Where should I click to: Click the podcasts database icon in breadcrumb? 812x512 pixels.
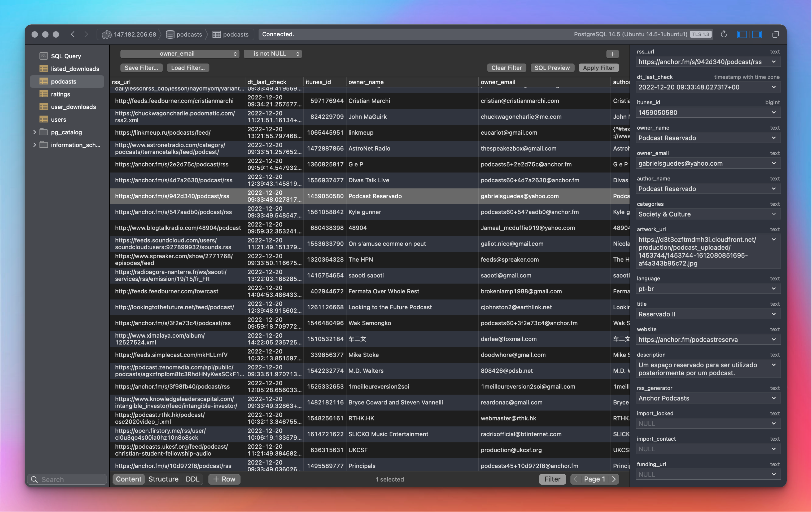(x=170, y=34)
